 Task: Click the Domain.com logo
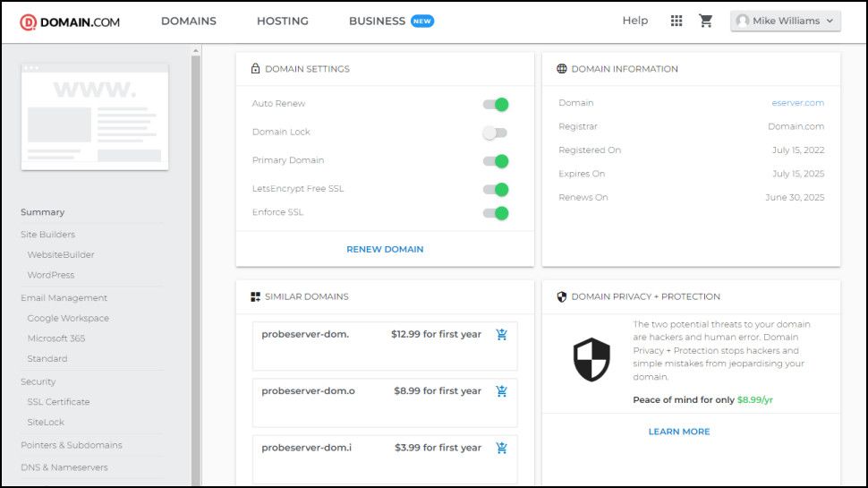70,22
